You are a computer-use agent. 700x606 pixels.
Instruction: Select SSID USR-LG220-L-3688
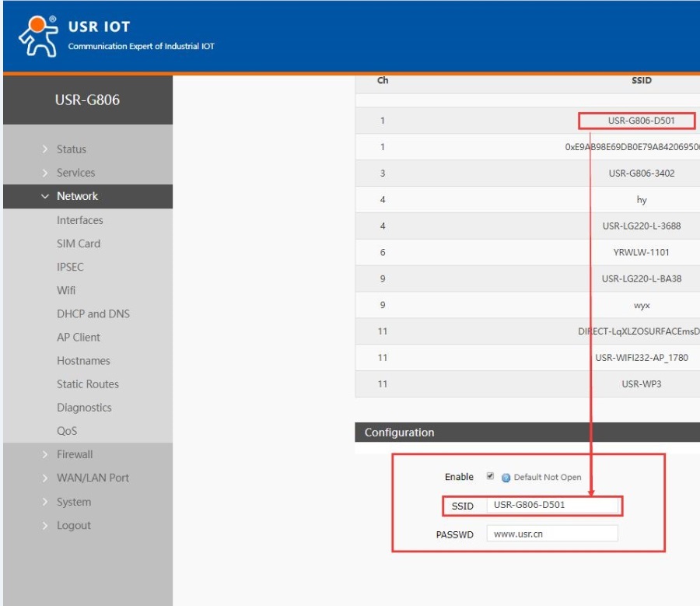pos(642,226)
